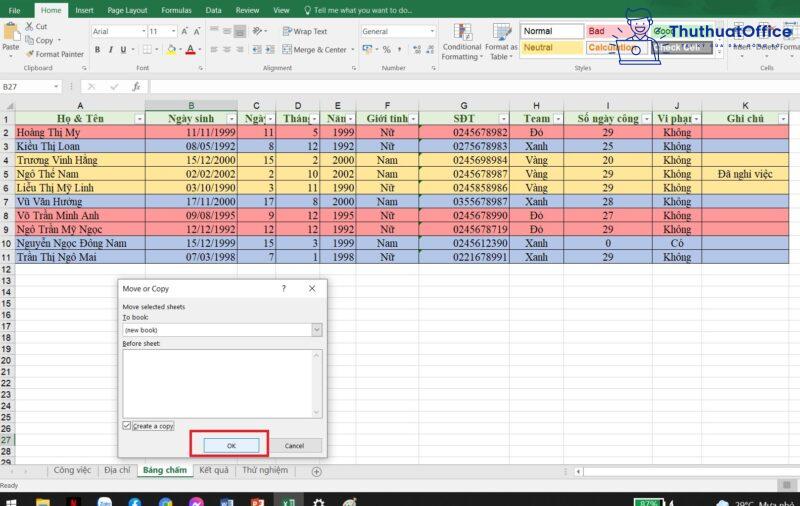This screenshot has height=506, width=800.
Task: Increase font size with larger A icon
Action: (x=184, y=31)
